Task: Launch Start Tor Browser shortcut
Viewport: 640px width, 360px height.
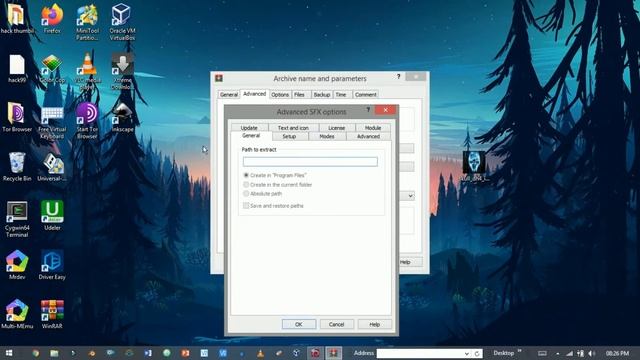Action: click(87, 121)
